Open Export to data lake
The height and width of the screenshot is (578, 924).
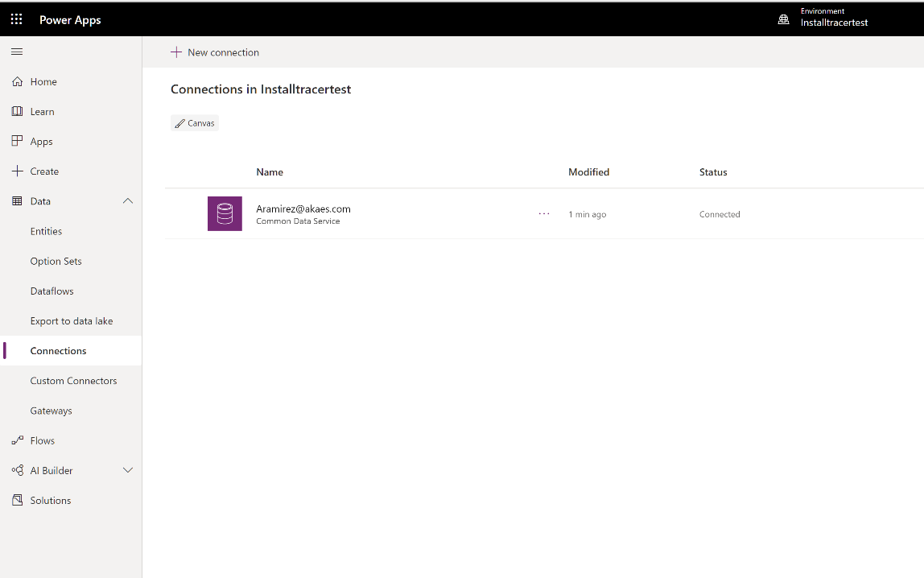coord(71,321)
